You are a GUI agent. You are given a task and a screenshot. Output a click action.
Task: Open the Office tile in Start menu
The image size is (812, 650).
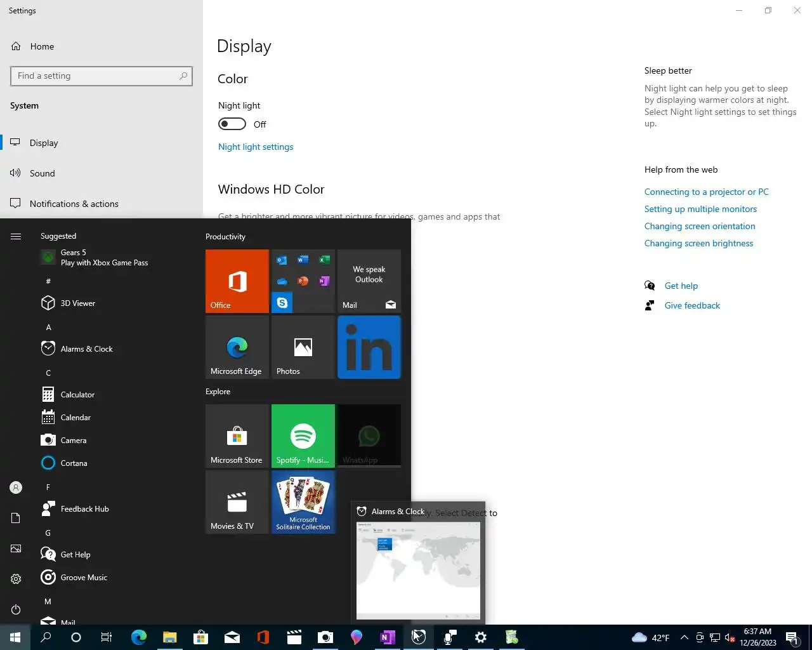click(x=237, y=281)
